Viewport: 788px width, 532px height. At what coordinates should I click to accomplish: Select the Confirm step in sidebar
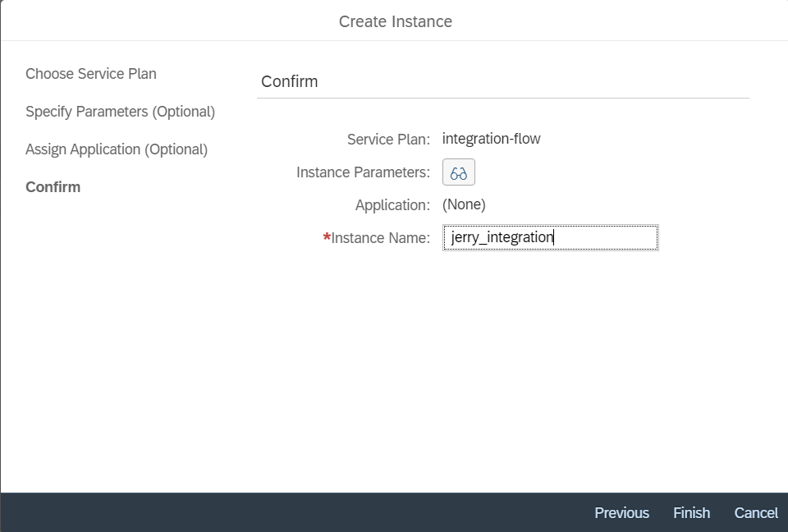(53, 187)
